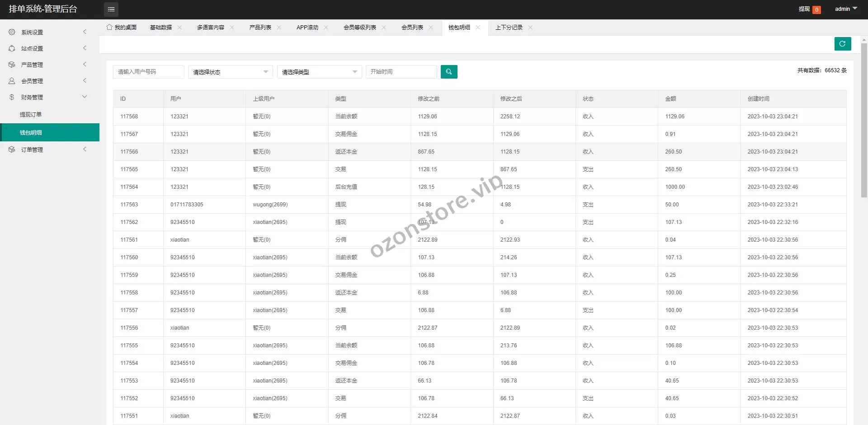The height and width of the screenshot is (425, 868).
Task: Click the 我的桌面 home icon
Action: tap(109, 27)
